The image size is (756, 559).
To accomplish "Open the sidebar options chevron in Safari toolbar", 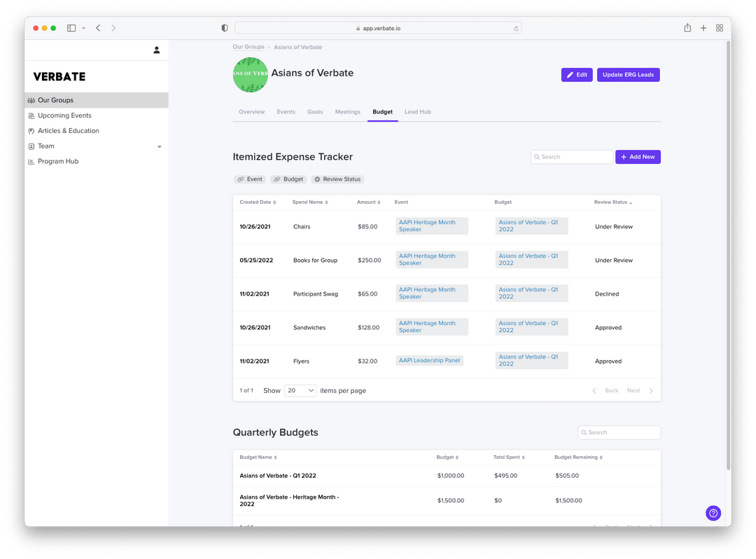I will tap(83, 28).
